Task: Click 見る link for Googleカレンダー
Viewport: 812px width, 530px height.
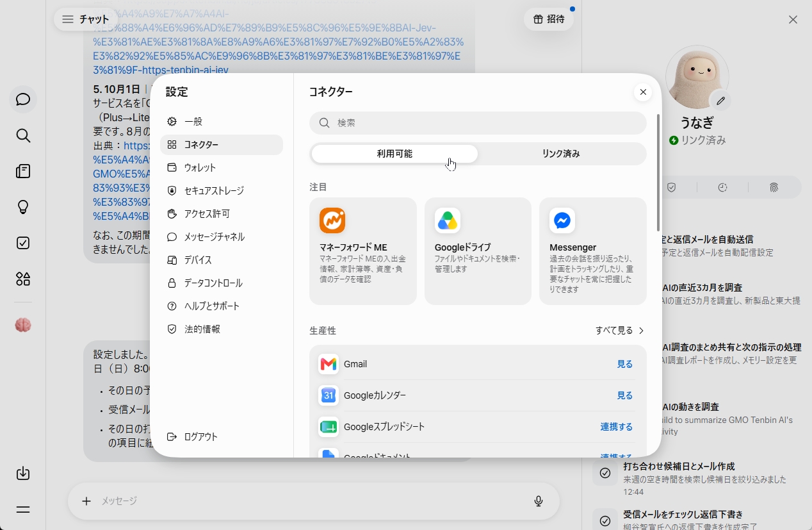Action: tap(624, 395)
